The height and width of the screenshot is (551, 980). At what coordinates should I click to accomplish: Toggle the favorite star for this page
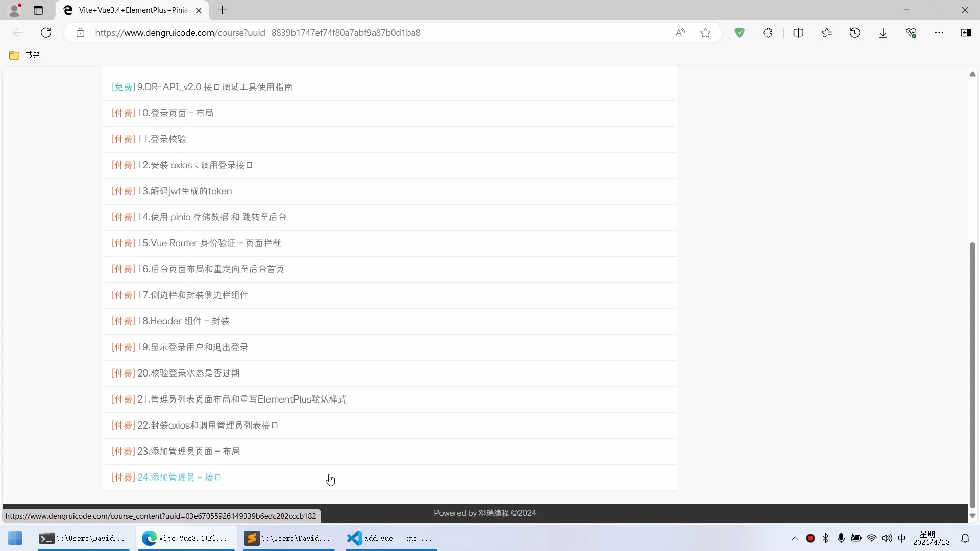(705, 32)
